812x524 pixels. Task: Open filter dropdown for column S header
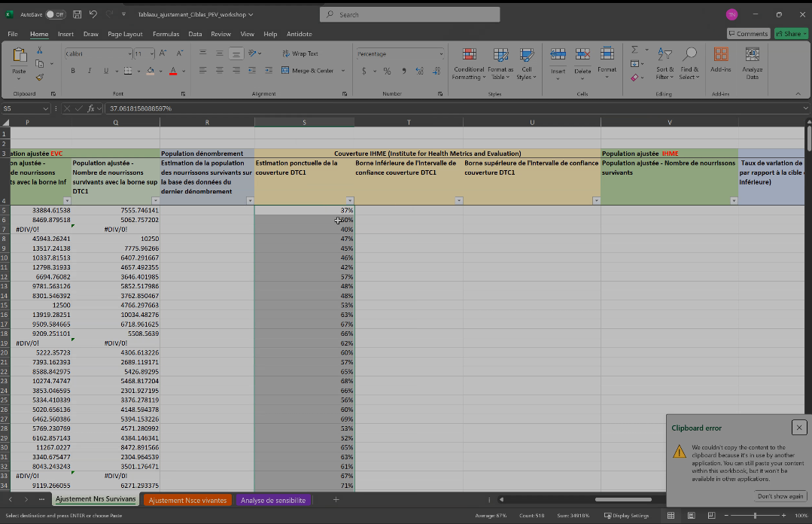click(x=349, y=200)
